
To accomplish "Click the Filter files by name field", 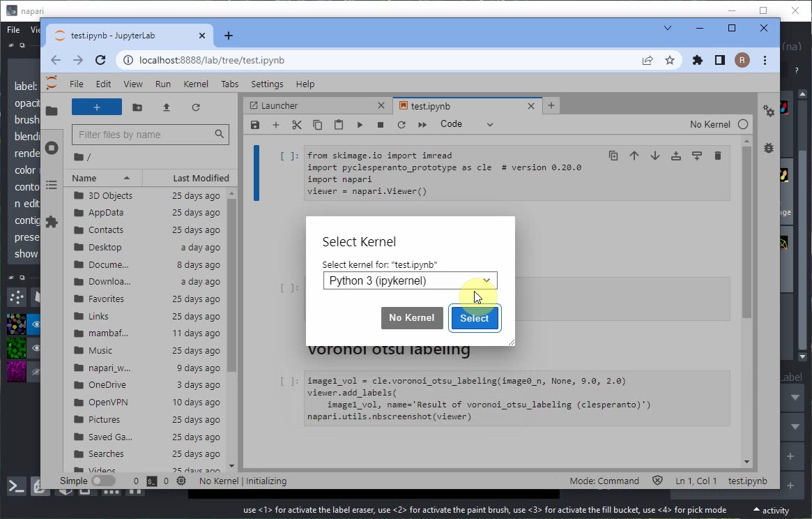I will [143, 135].
